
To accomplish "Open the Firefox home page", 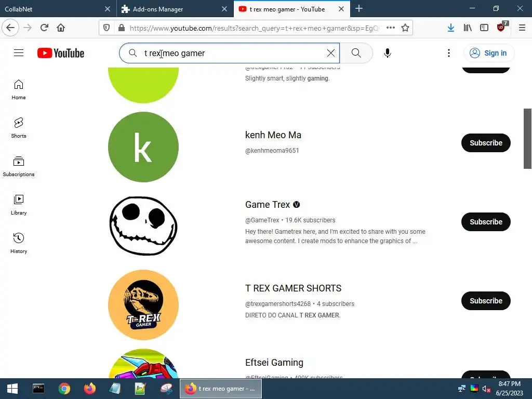I will point(61,28).
